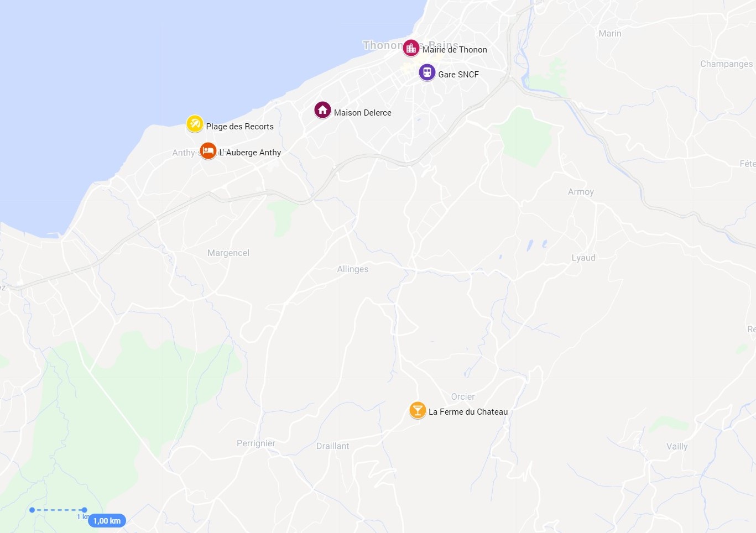Click the La Ferme du Chateau label
756x533 pixels.
coord(468,412)
